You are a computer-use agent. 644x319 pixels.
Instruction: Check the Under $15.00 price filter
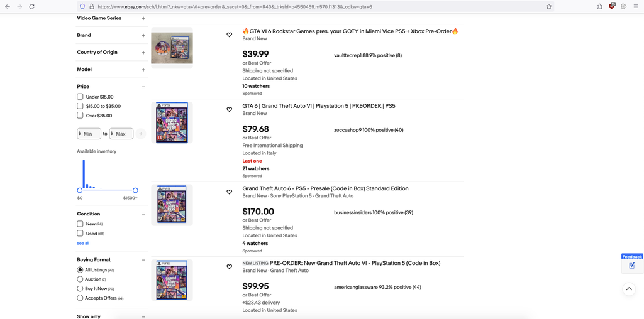click(80, 97)
